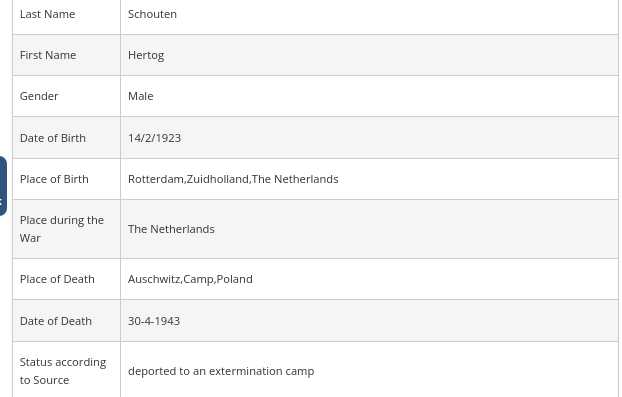Click the surname value Schouten
This screenshot has height=397, width=622.
tap(152, 14)
